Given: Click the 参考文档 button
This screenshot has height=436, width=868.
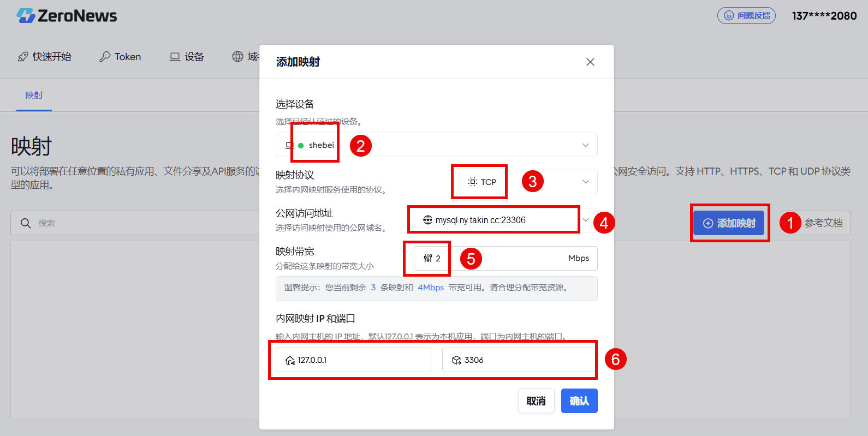Looking at the screenshot, I should click(816, 223).
